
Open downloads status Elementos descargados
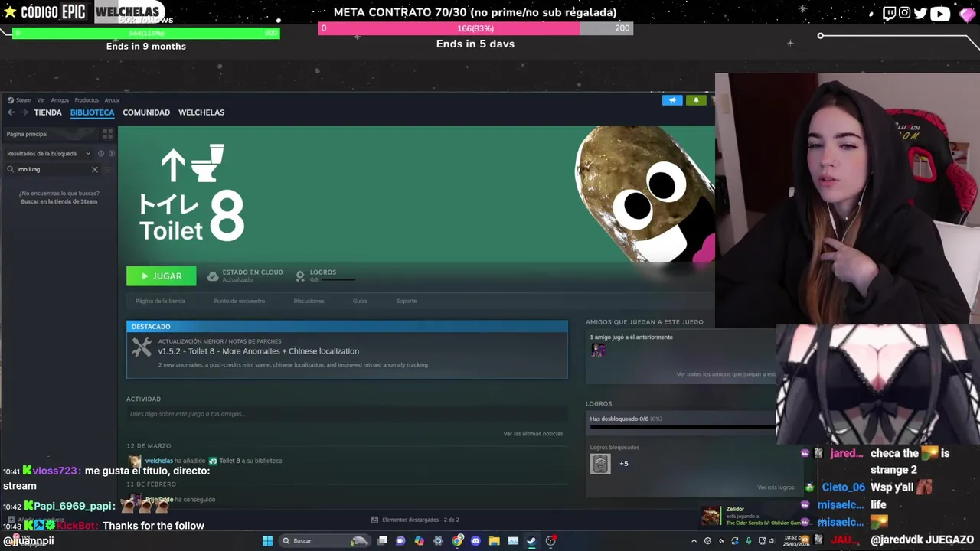point(415,520)
